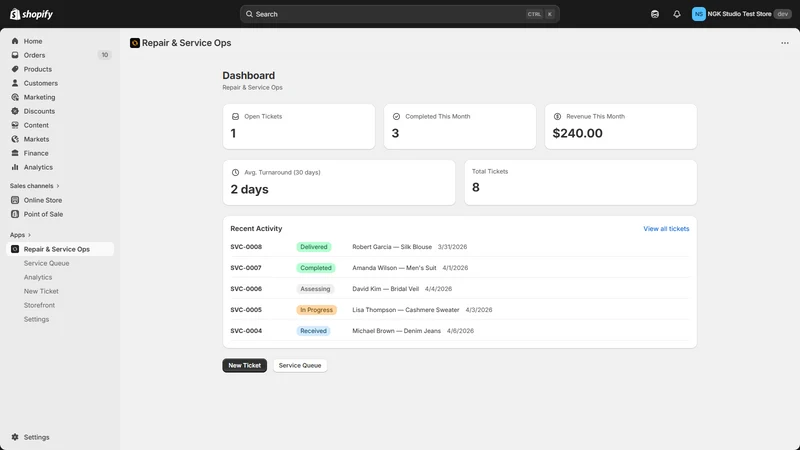Open Settings under Repair & Service Ops
The height and width of the screenshot is (450, 800).
click(x=36, y=319)
